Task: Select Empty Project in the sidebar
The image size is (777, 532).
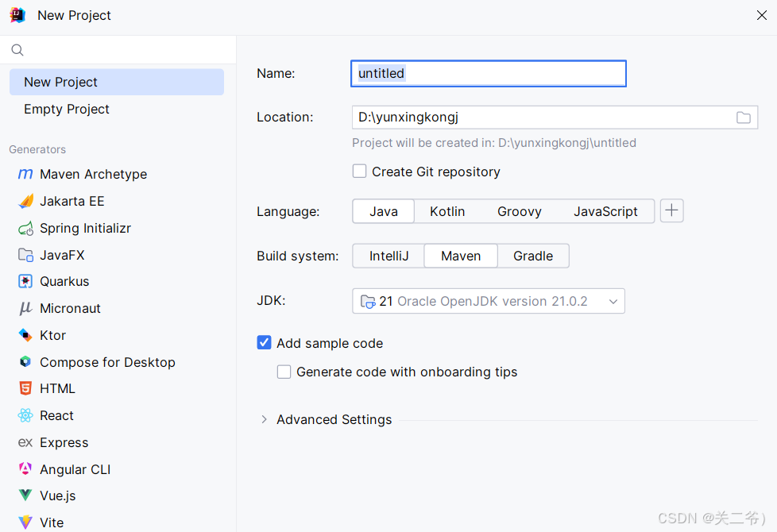Action: coord(117,109)
